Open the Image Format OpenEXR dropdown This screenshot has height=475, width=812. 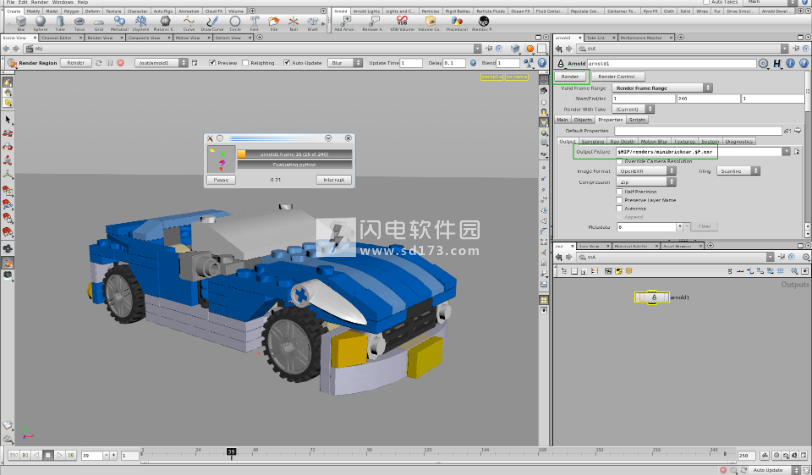(x=646, y=171)
